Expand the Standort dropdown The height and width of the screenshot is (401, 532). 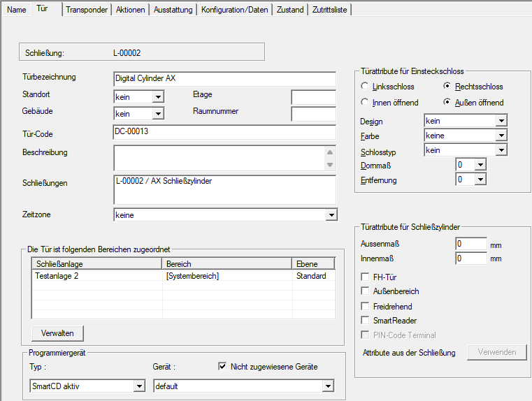click(158, 97)
